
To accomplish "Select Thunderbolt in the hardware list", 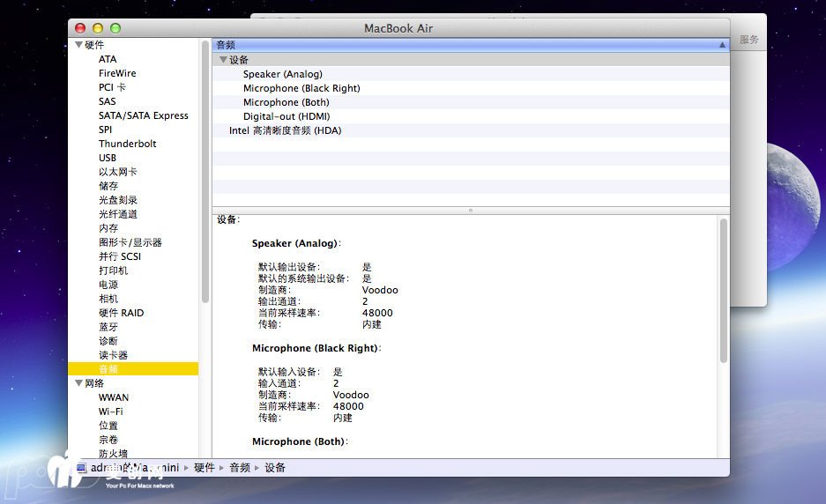I will click(x=127, y=144).
